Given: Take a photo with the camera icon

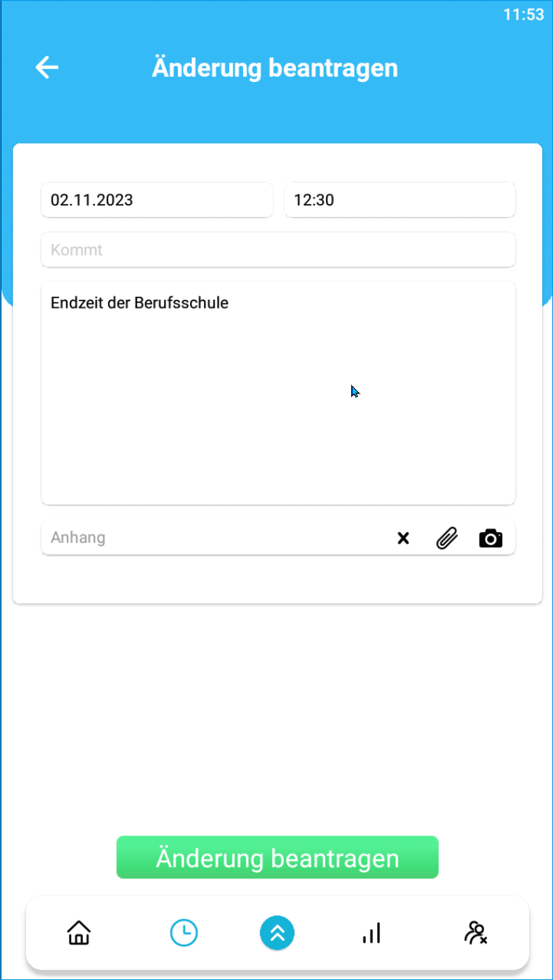Looking at the screenshot, I should tap(491, 538).
